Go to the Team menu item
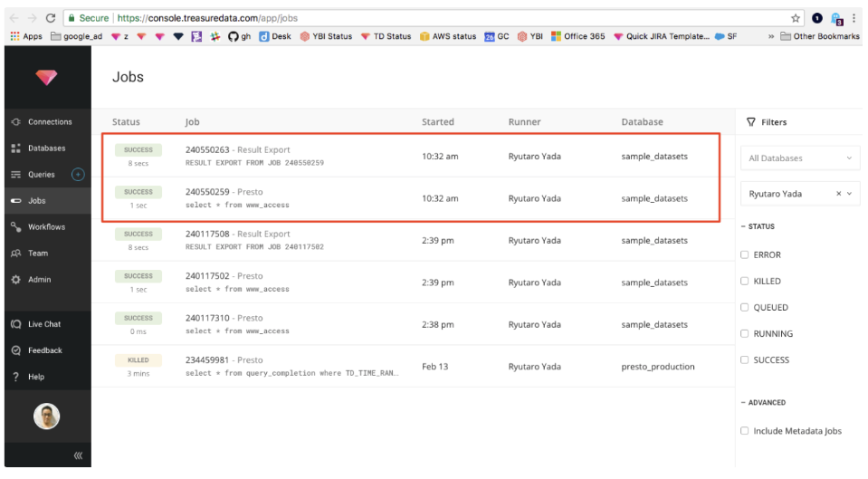 pos(37,254)
